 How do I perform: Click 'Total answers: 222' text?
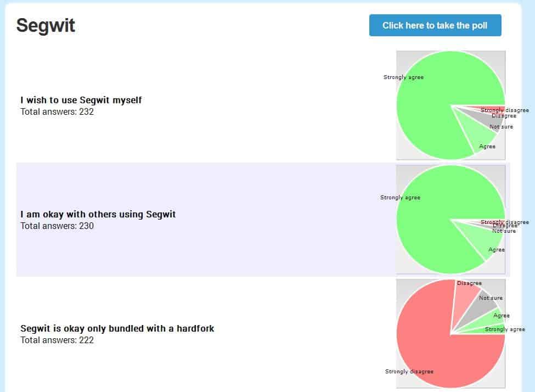click(x=57, y=340)
